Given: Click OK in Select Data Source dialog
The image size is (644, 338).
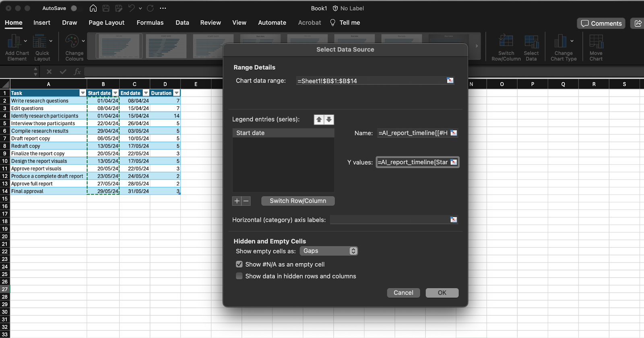Looking at the screenshot, I should pyautogui.click(x=442, y=293).
